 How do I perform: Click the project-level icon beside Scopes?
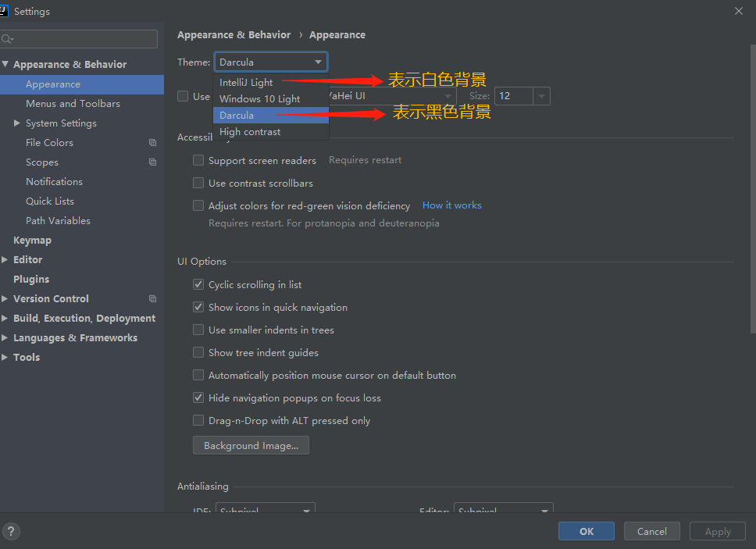152,162
